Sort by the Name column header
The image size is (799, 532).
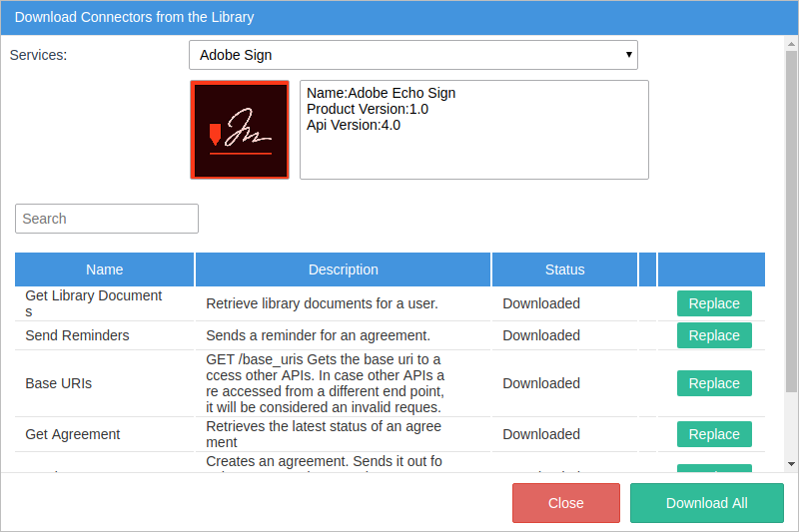click(x=105, y=269)
